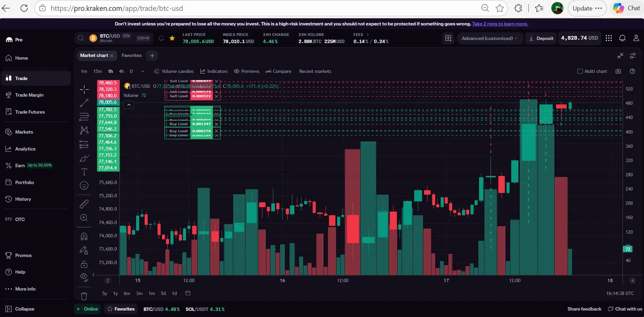Open the Advanced (customized) layout dropdown
644x317 pixels.
(x=490, y=38)
